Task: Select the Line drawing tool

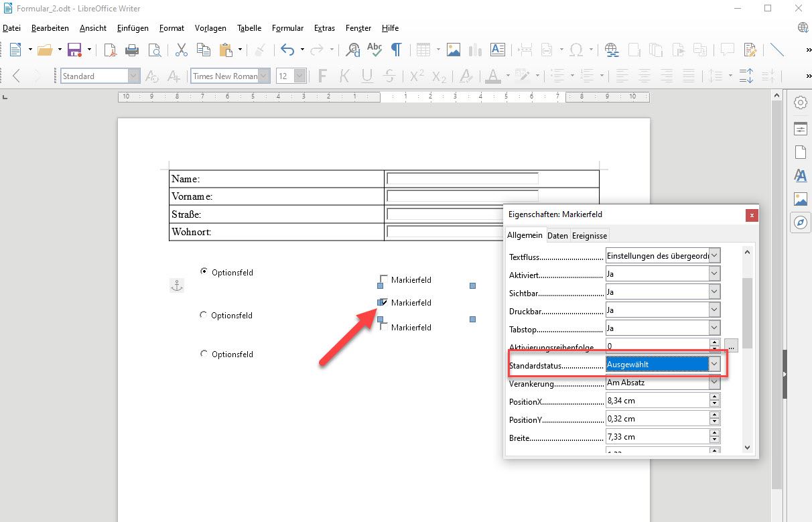Action: pos(777,50)
